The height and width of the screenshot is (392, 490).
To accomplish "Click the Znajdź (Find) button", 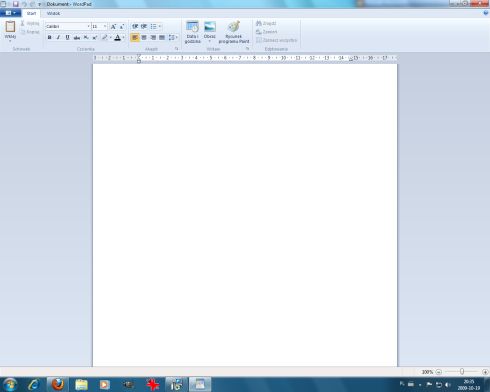I will pos(266,23).
